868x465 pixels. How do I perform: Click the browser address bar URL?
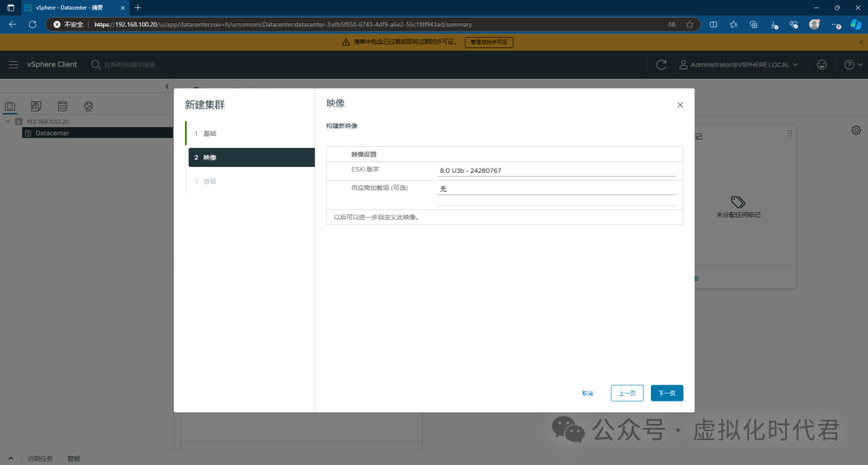[x=283, y=24]
